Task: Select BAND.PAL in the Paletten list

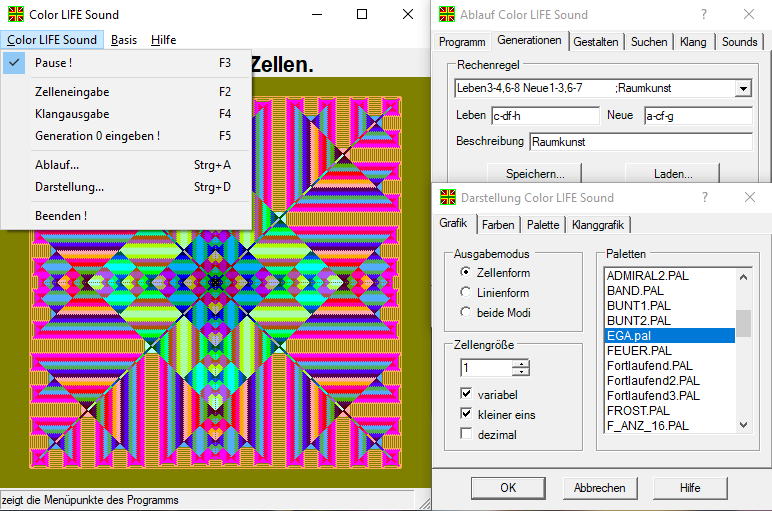Action: point(670,290)
